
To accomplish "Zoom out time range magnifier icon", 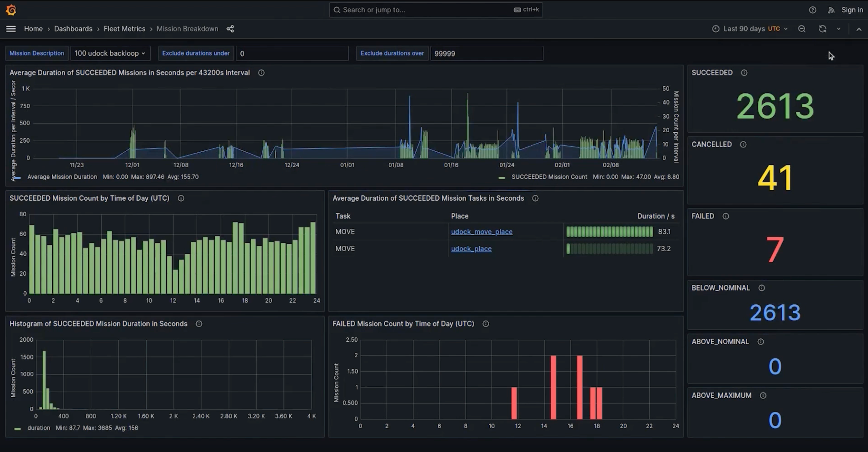I will tap(802, 29).
